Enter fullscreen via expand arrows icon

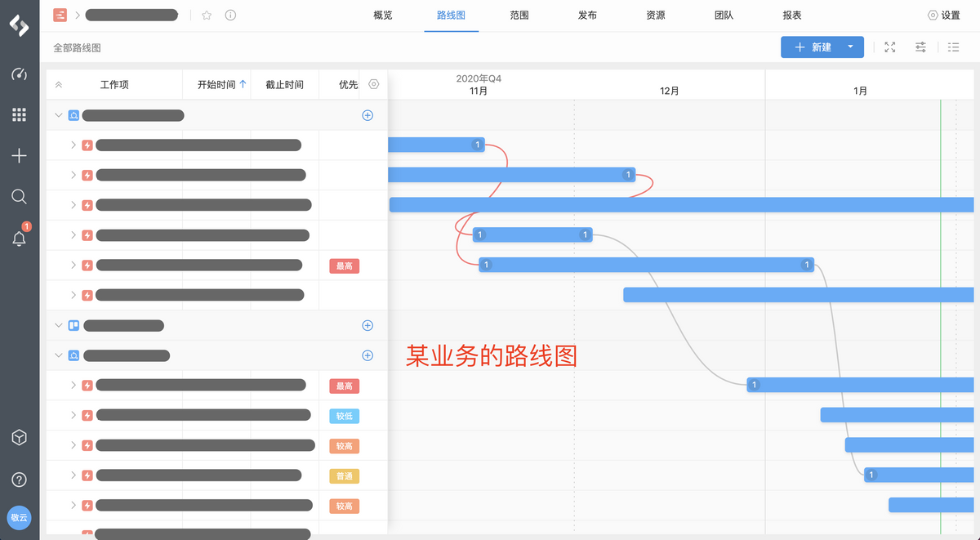point(889,47)
